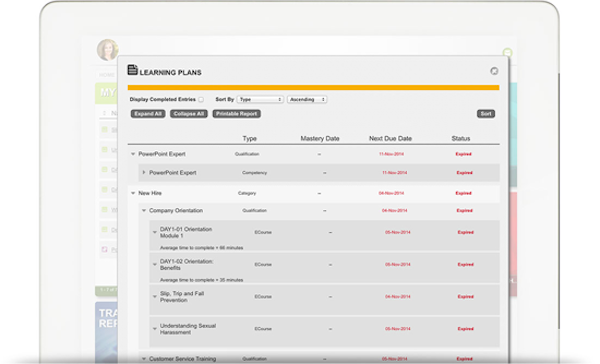Collapse the PowerPoint Expert qualification row

133,154
